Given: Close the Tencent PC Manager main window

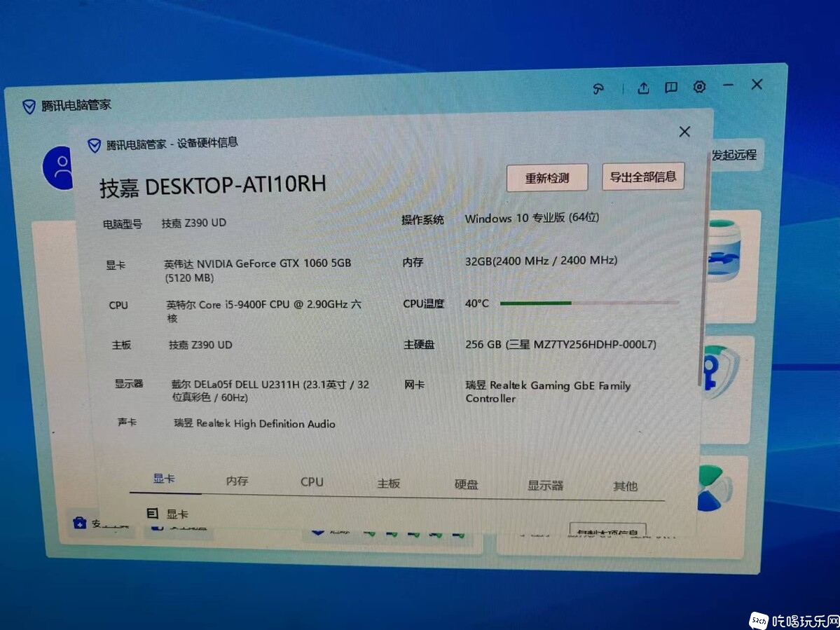Looking at the screenshot, I should point(757,84).
